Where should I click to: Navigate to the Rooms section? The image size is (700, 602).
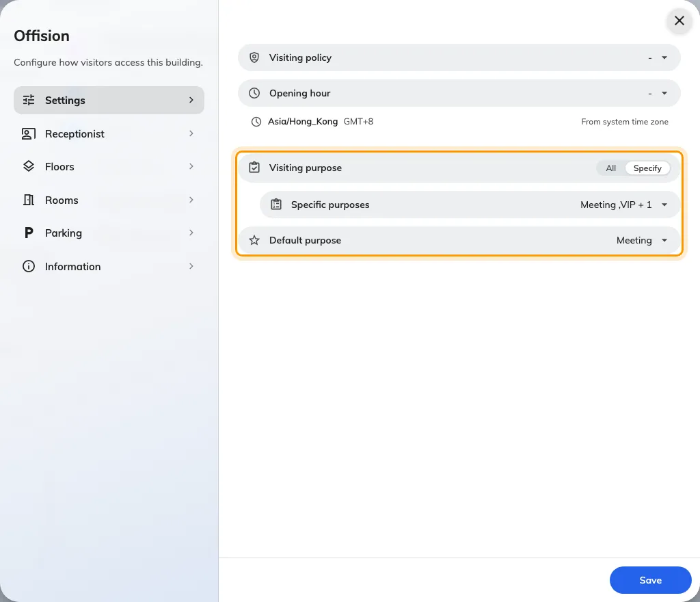click(x=109, y=200)
